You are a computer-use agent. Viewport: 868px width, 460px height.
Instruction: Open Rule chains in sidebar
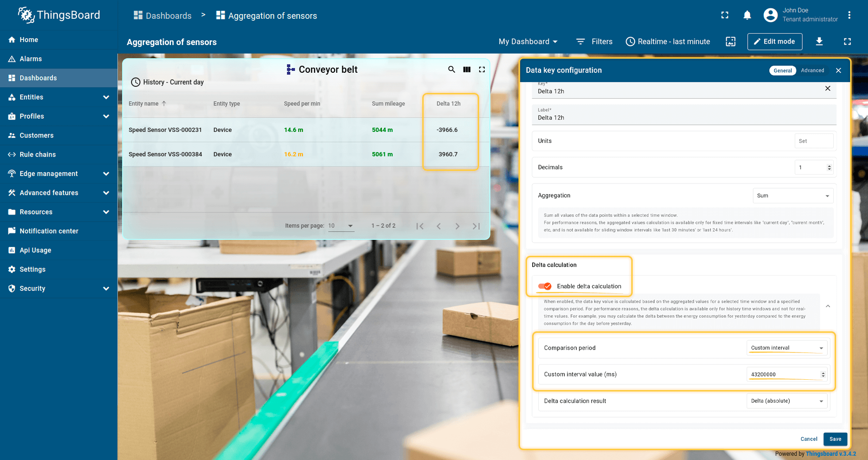pos(38,154)
